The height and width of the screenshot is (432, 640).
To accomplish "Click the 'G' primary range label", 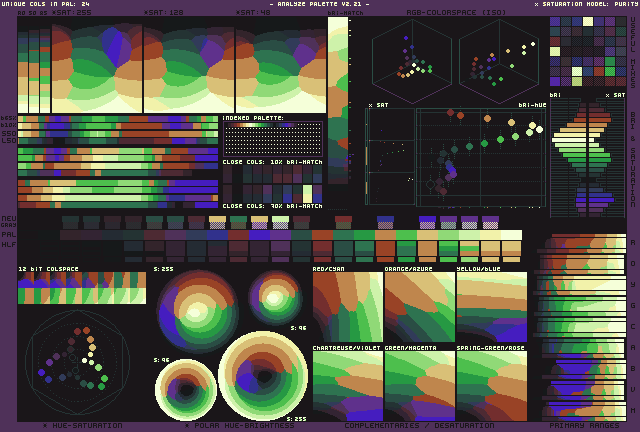I will pyautogui.click(x=633, y=305).
